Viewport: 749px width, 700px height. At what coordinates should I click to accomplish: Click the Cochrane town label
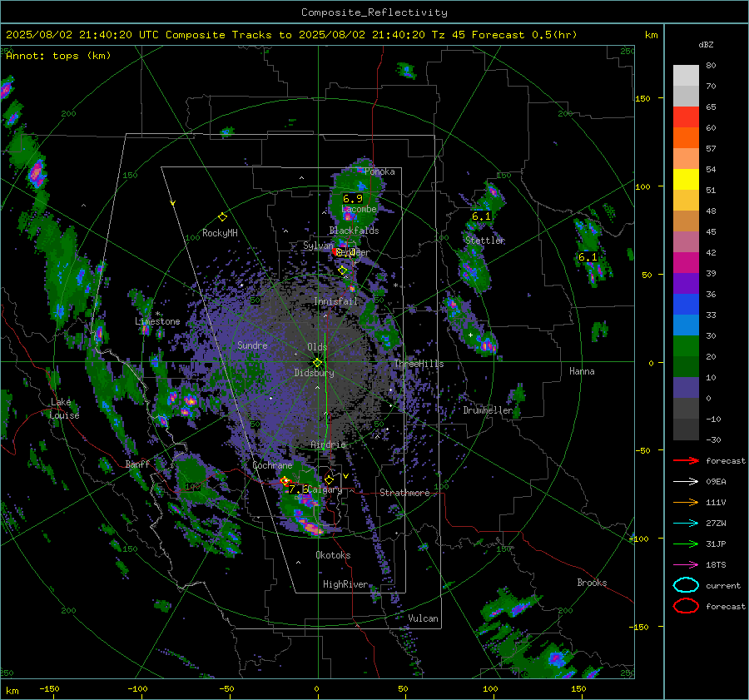[272, 465]
